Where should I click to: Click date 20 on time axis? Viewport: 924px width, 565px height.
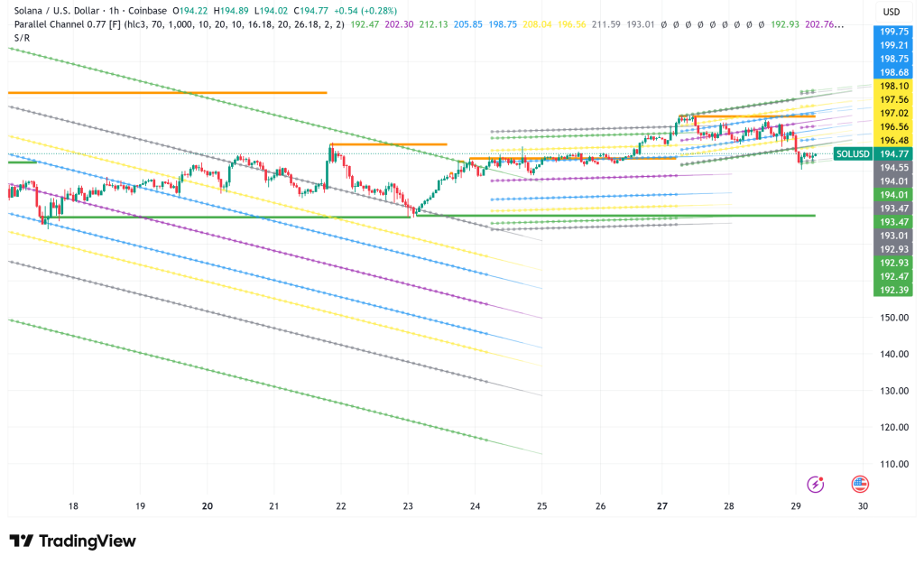point(208,506)
